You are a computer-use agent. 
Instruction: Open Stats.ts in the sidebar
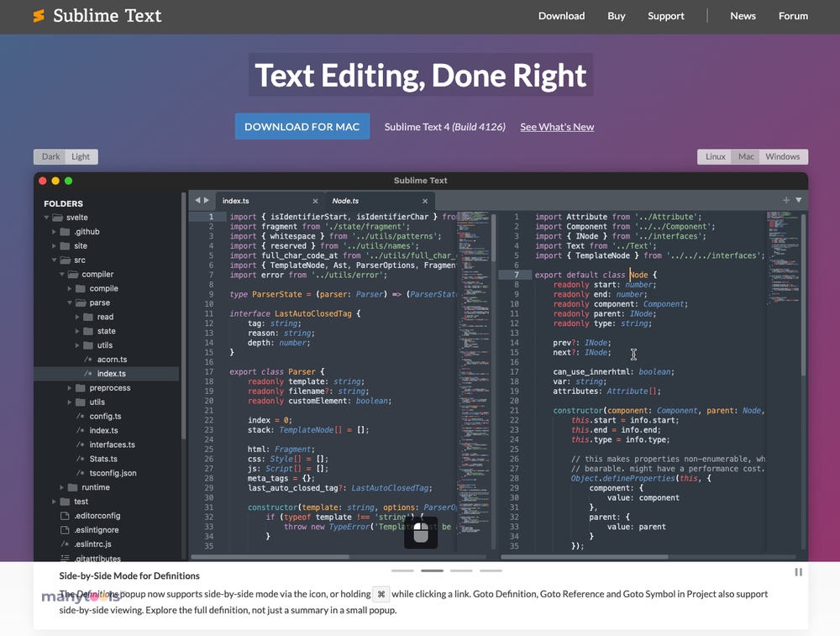tap(102, 460)
